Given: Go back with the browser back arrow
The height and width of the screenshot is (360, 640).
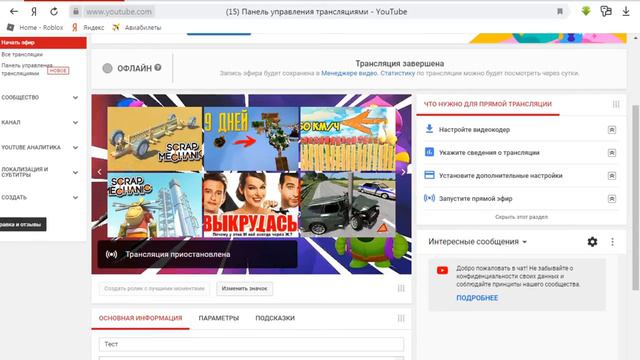Looking at the screenshot, I should pos(14,11).
